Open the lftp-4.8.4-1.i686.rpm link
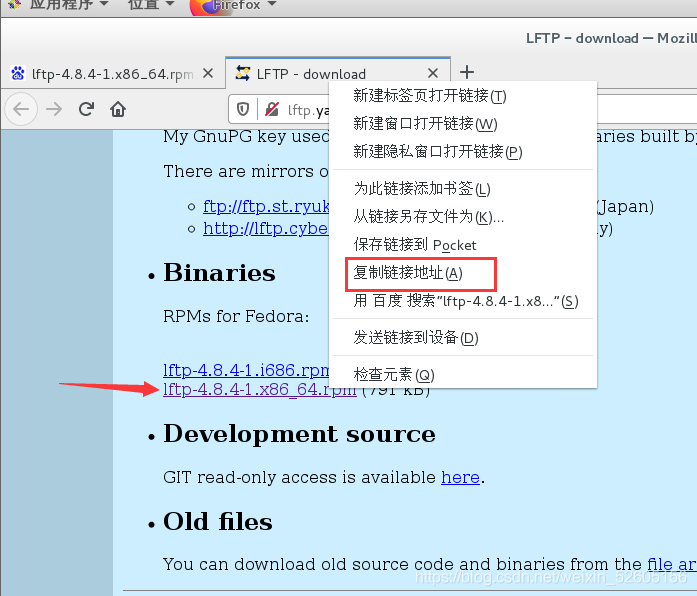This screenshot has width=697, height=596. point(246,370)
